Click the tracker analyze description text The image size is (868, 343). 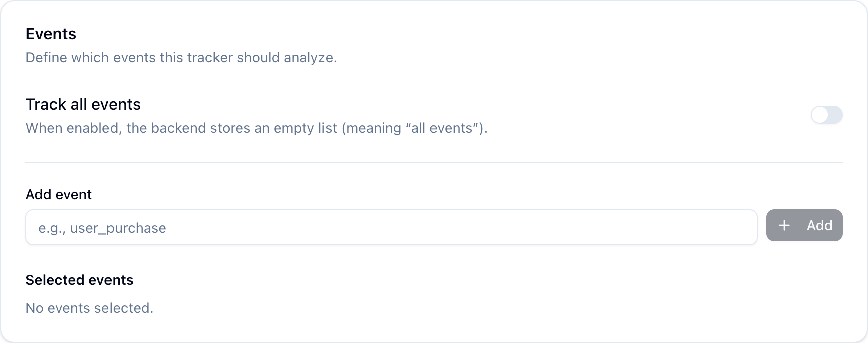[x=181, y=58]
